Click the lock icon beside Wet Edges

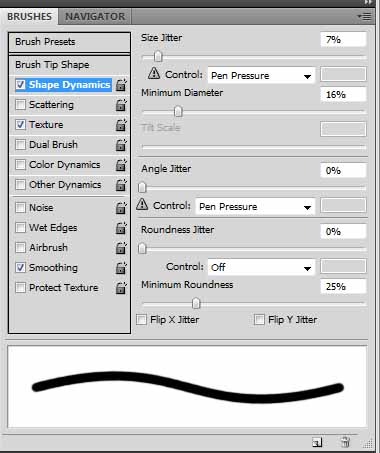pos(121,228)
